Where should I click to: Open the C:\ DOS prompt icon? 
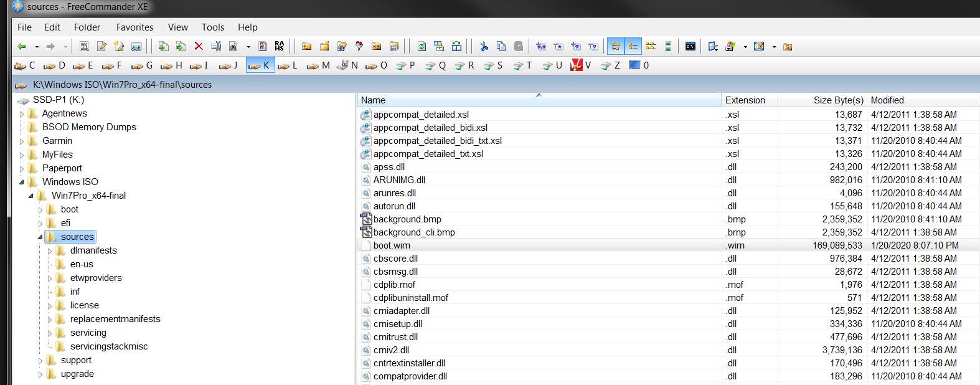pyautogui.click(x=690, y=47)
